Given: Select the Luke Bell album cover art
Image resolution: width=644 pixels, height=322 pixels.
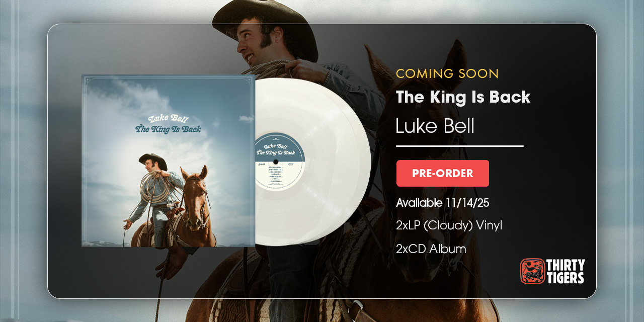Looking at the screenshot, I should [168, 161].
